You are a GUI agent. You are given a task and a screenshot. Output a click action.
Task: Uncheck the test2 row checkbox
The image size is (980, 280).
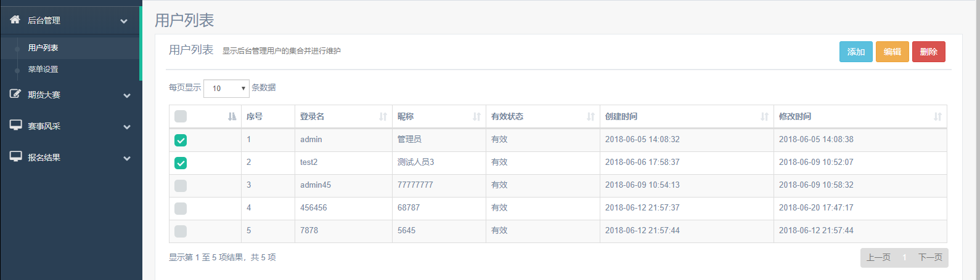click(x=181, y=163)
